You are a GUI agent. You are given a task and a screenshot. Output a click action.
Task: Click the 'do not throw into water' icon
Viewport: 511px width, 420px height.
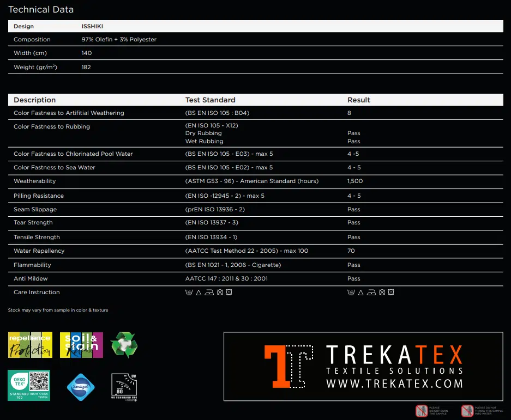(467, 411)
